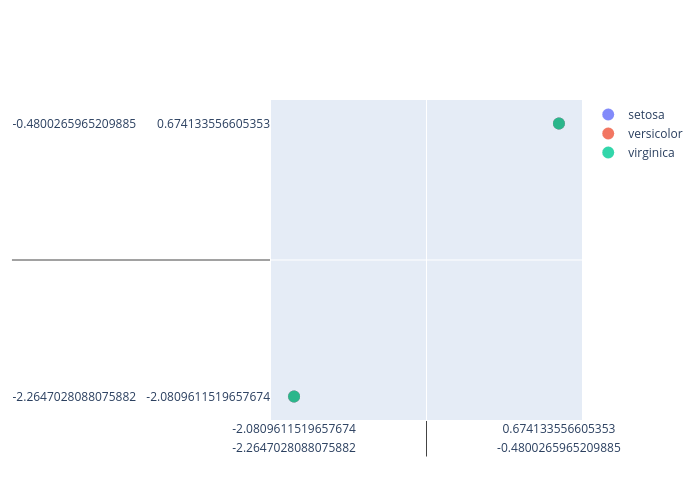
Task: Click the x-axis tick label 0.674133556605353
Action: [x=559, y=429]
